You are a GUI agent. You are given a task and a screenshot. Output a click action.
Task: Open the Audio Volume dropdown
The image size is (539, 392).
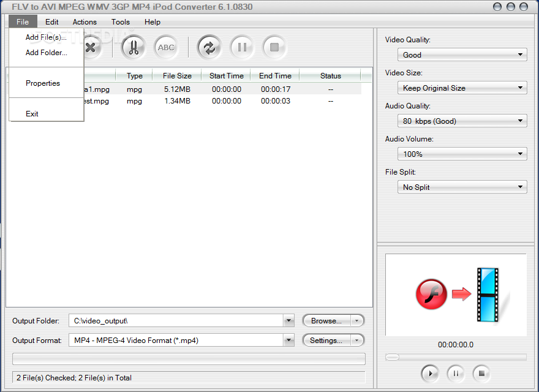[462, 154]
